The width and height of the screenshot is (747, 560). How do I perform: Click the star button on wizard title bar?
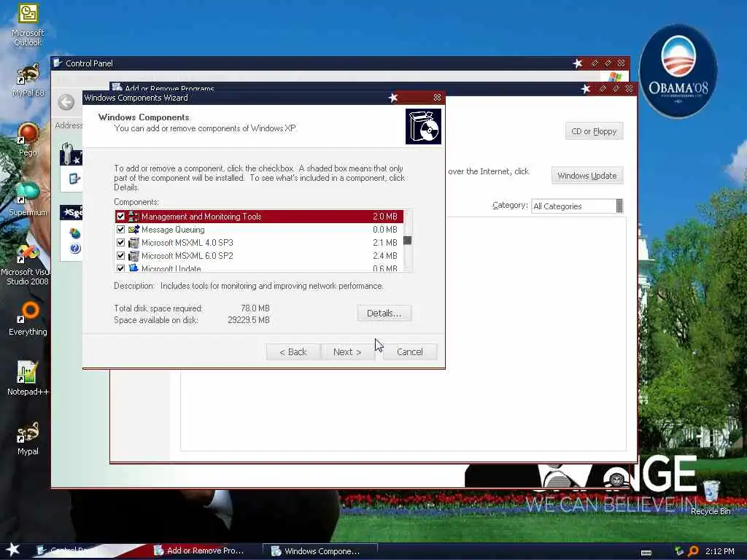click(x=393, y=98)
